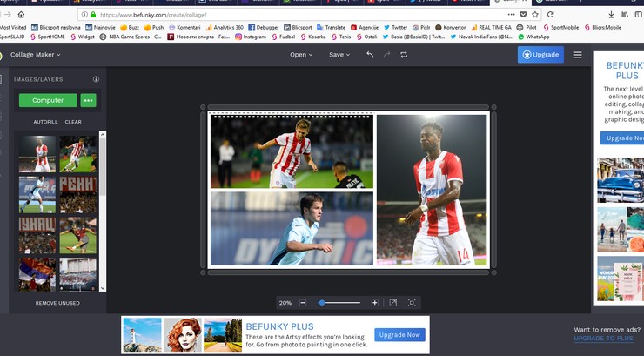
Task: Click the Computer upload button
Action: click(48, 100)
